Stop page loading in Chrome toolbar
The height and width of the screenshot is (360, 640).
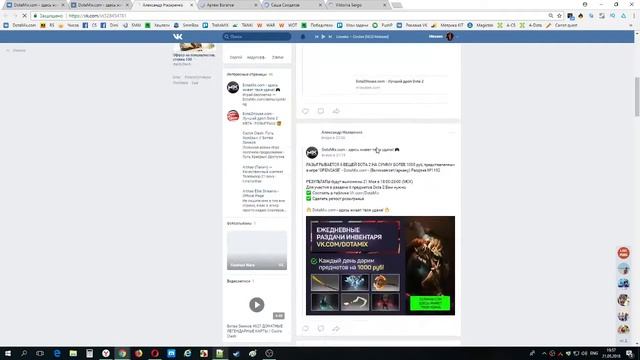(24, 16)
